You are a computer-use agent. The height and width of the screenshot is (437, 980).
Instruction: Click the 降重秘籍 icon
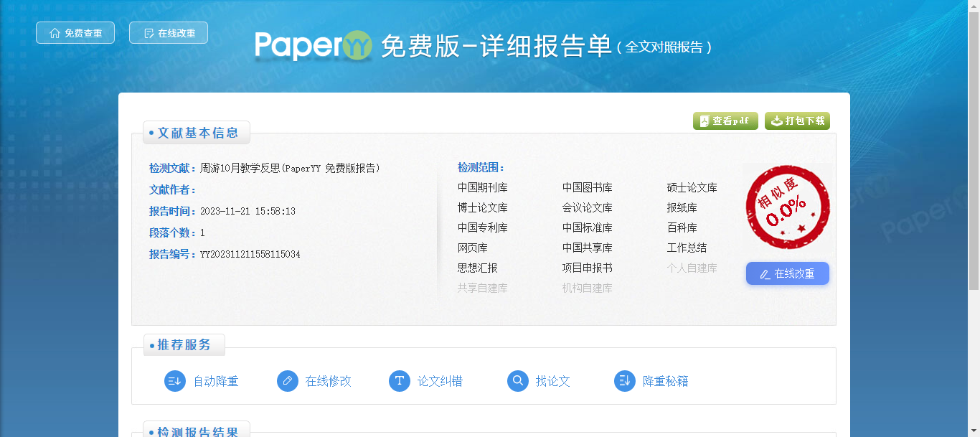pyautogui.click(x=625, y=381)
